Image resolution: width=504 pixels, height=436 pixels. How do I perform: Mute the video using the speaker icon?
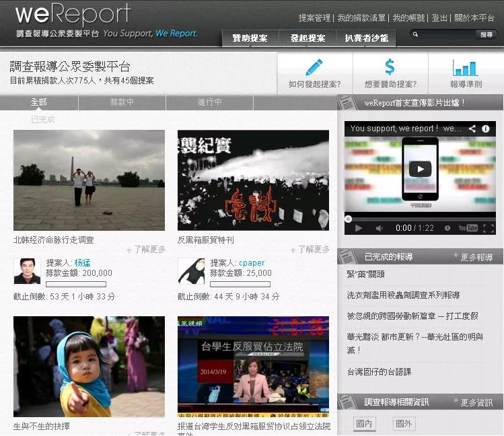(380, 228)
